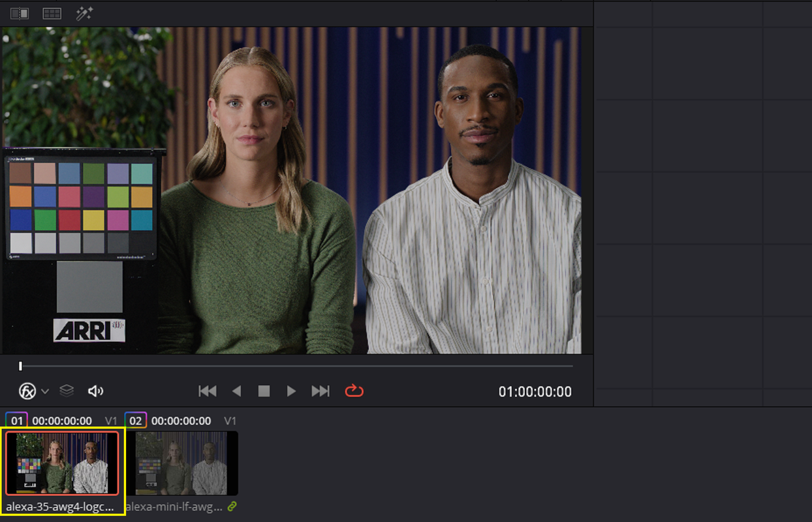
Task: Click the viewer scrubber playhead
Action: click(20, 366)
